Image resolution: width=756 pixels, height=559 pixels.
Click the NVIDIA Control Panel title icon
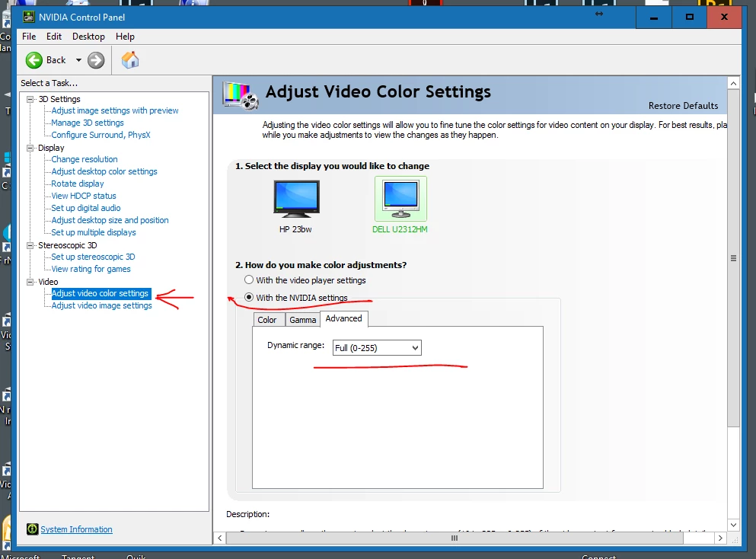(x=29, y=17)
